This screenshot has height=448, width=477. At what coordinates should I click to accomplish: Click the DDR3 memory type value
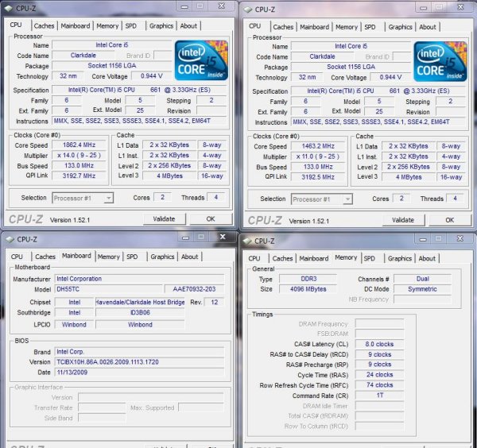[308, 279]
